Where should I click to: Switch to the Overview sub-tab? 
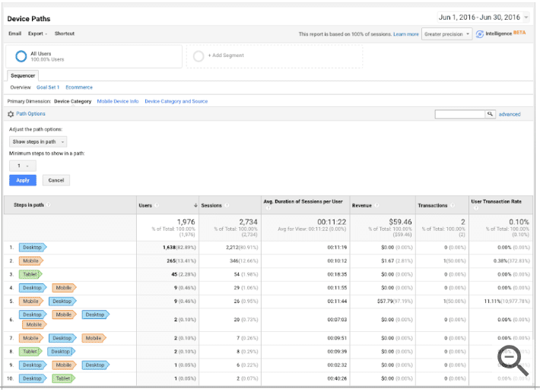pos(21,87)
